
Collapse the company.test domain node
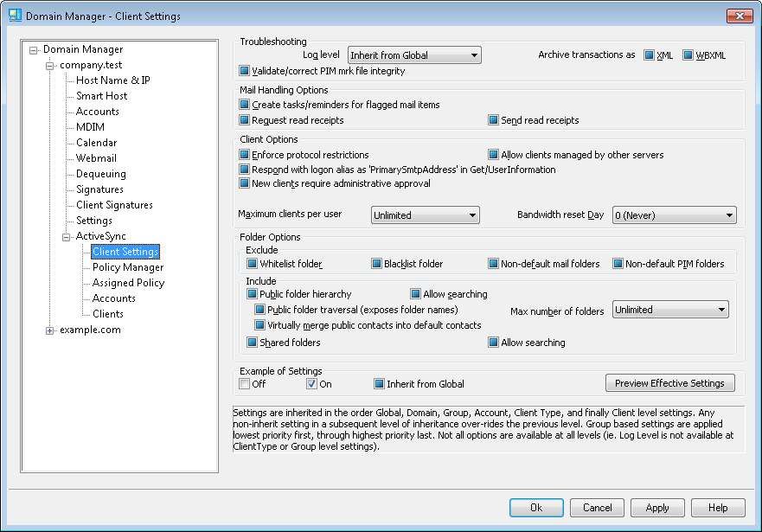50,65
